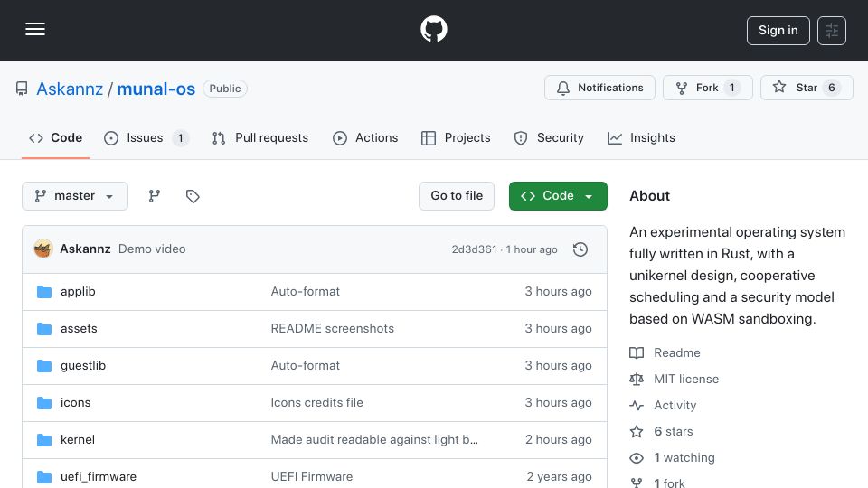
Task: Click the applib folder icon
Action: click(44, 292)
